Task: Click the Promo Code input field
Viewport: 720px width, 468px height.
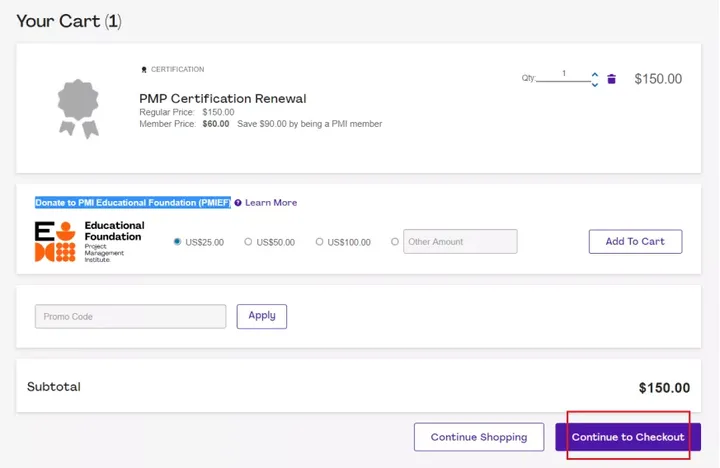Action: [130, 316]
